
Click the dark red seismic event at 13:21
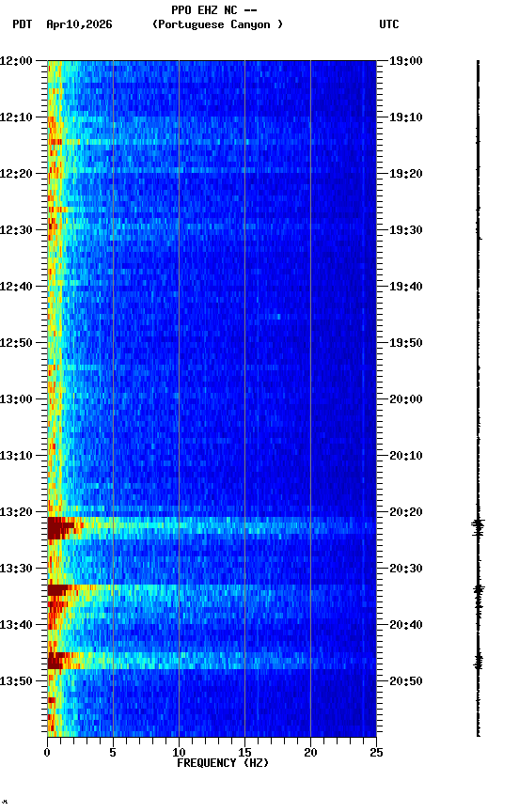58,528
